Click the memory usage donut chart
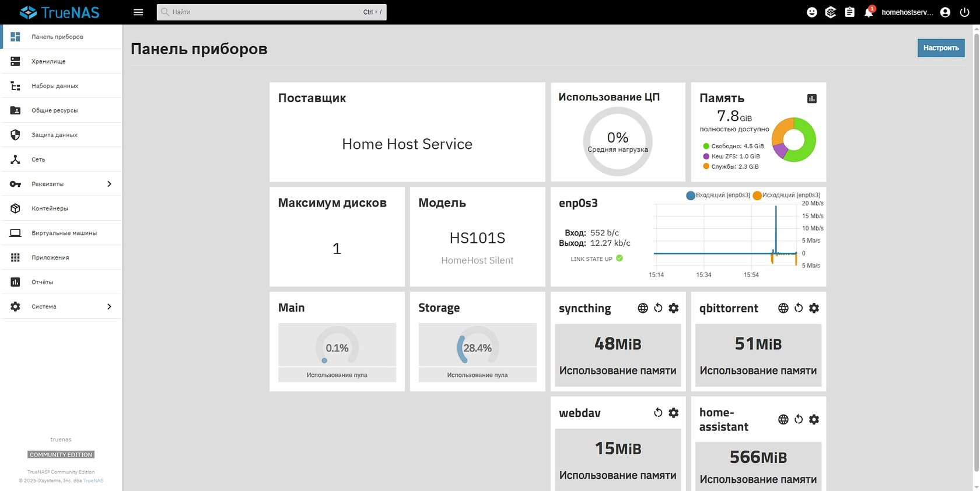 (794, 140)
